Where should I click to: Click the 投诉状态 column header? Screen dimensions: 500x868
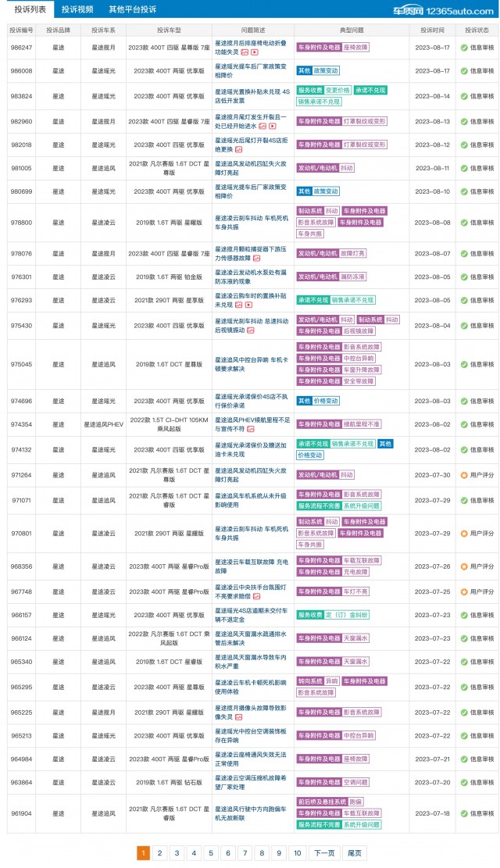[477, 30]
